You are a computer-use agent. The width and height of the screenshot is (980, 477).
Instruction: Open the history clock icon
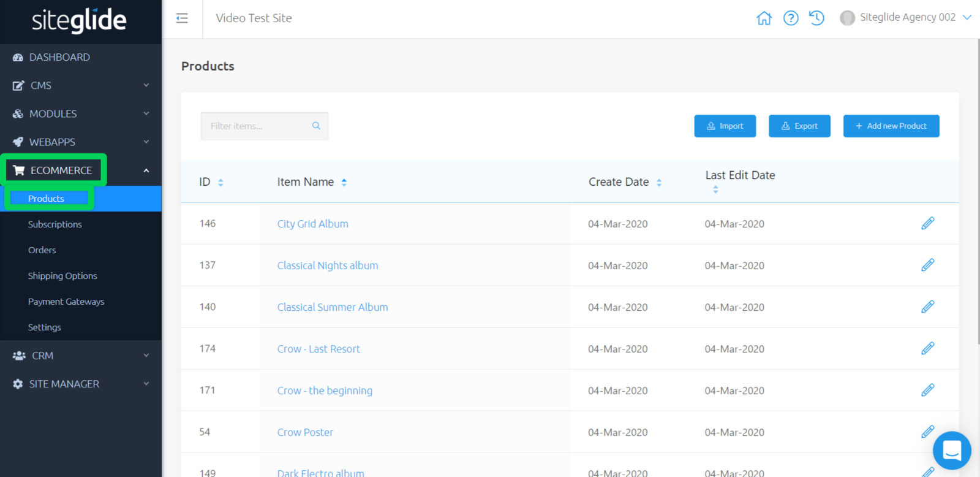816,18
